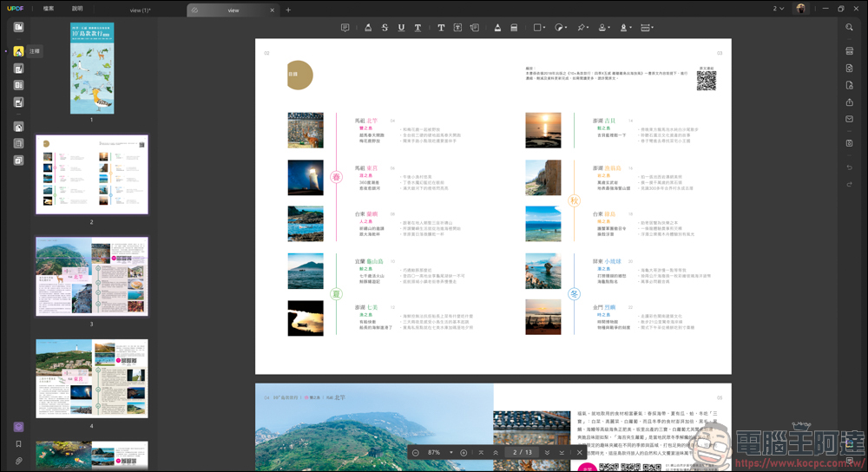This screenshot has width=868, height=472.
Task: Select the Text Callout tool
Action: pos(475,28)
